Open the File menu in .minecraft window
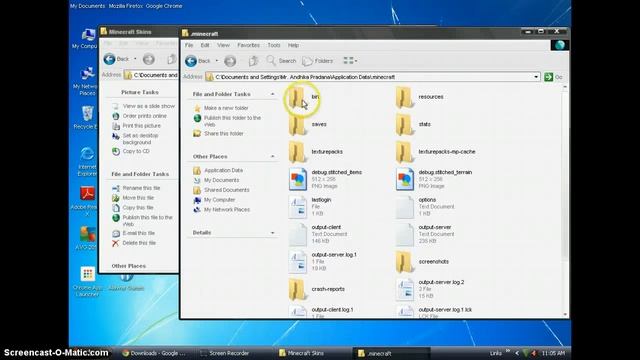The height and width of the screenshot is (360, 640). (189, 45)
